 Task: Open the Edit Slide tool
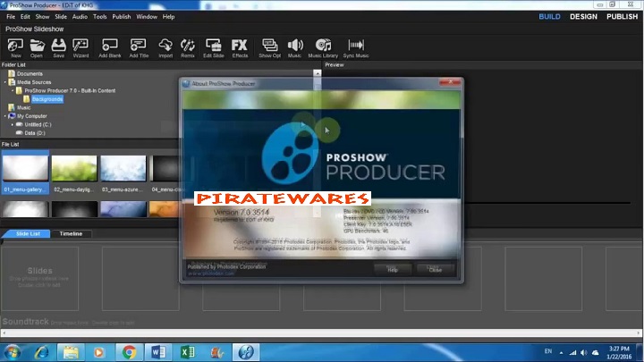click(x=214, y=48)
